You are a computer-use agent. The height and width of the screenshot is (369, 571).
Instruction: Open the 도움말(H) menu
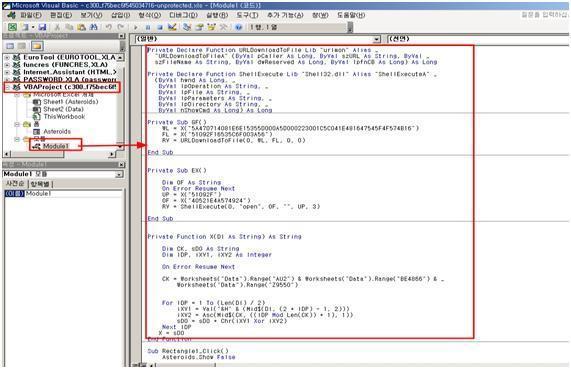351,15
